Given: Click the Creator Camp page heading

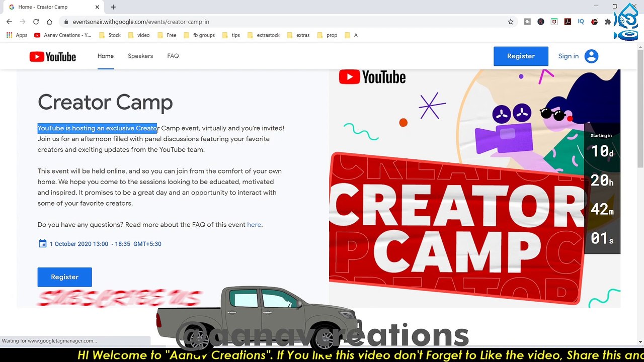Looking at the screenshot, I should click(x=105, y=102).
